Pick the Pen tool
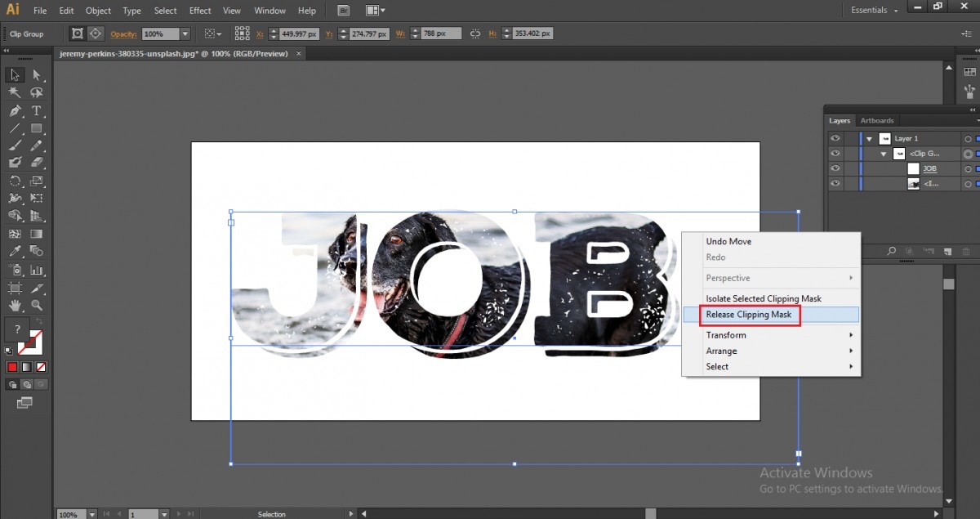Screen dimensions: 980x519 tap(14, 110)
